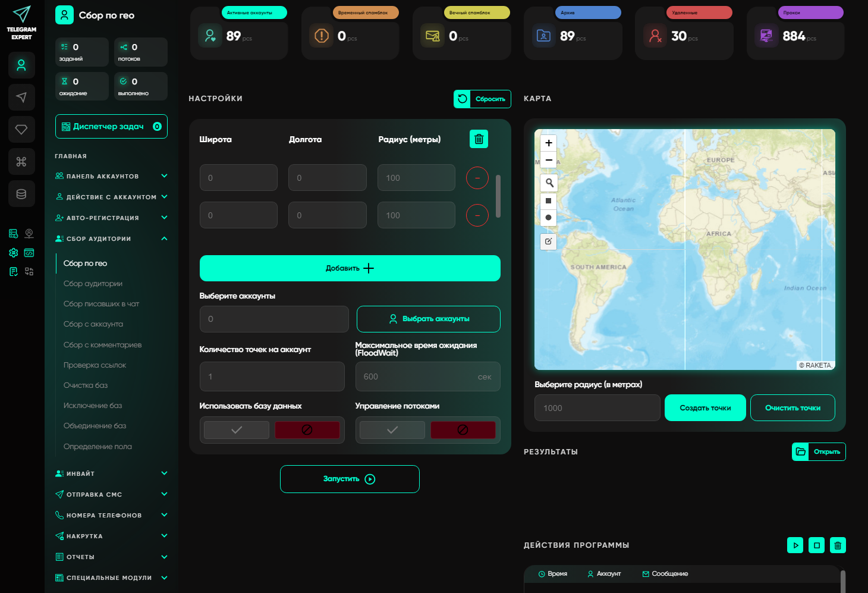Zoom out on the map
This screenshot has height=593, width=868.
pyautogui.click(x=549, y=160)
